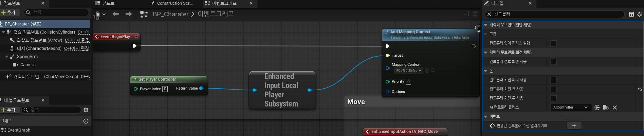Viewport: 644px width, 136px height.
Task: Collapse the SpringArm tree node
Action: point(7,57)
